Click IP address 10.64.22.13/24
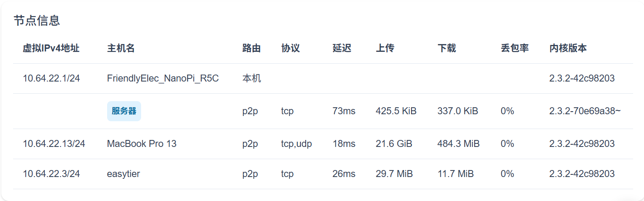 (x=54, y=143)
